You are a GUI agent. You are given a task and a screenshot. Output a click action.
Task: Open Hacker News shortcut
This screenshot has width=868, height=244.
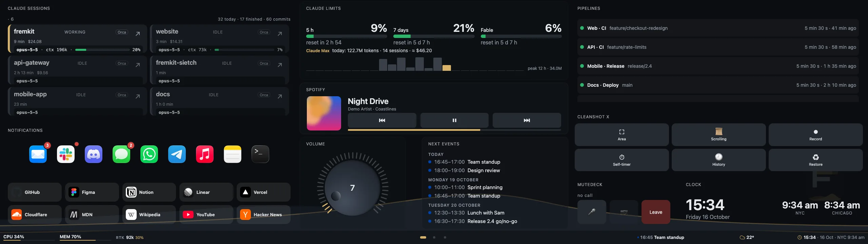263,215
